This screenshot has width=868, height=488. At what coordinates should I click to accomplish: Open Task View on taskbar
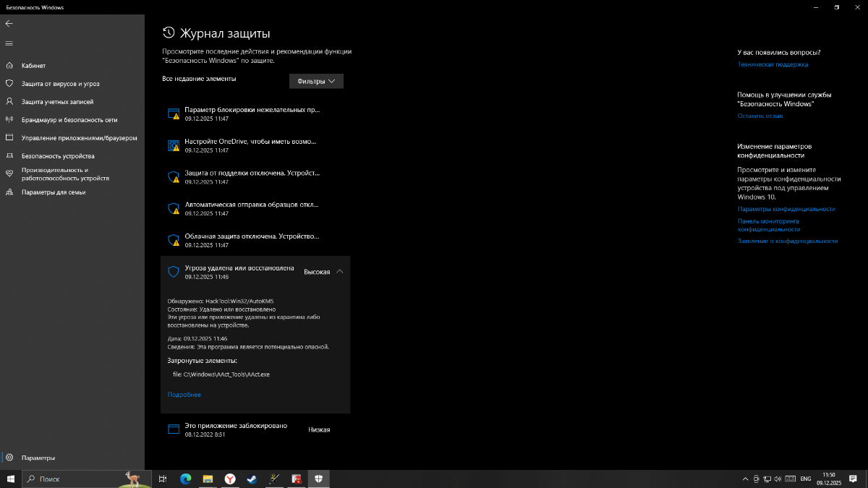click(163, 479)
